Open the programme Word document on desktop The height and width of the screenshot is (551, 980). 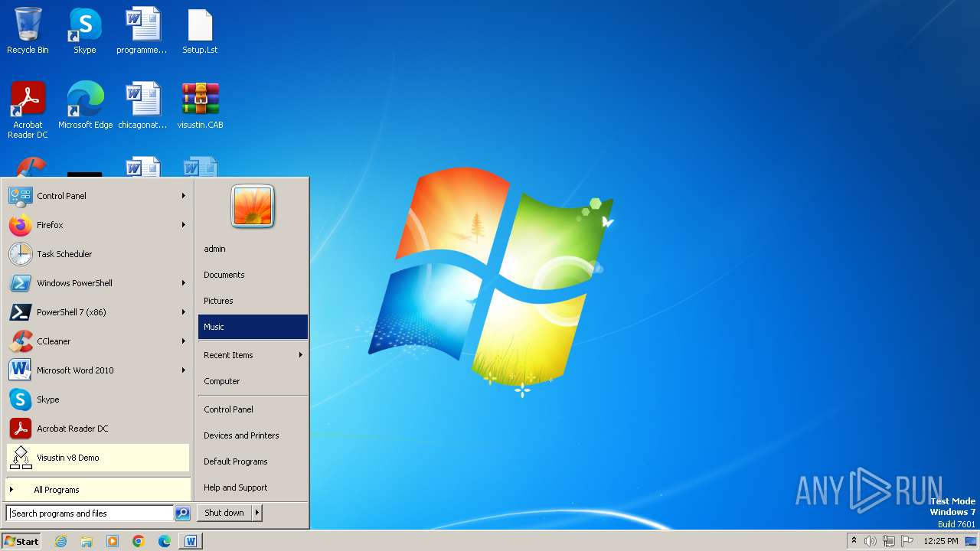(x=142, y=31)
